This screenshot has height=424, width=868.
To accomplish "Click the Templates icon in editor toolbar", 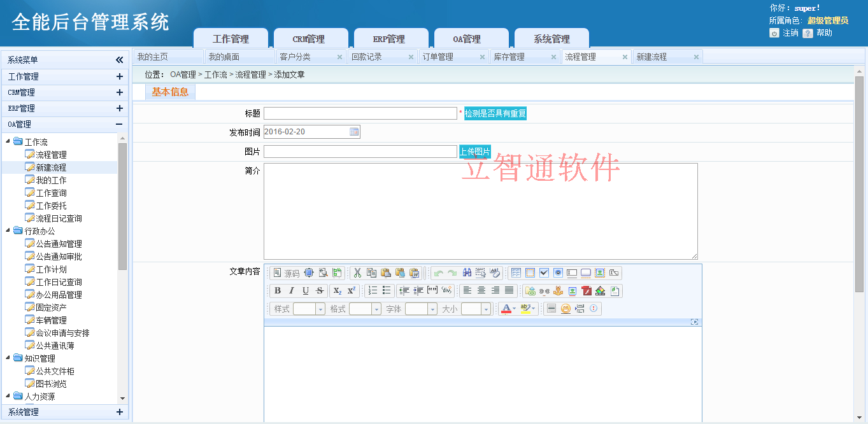I will [338, 273].
